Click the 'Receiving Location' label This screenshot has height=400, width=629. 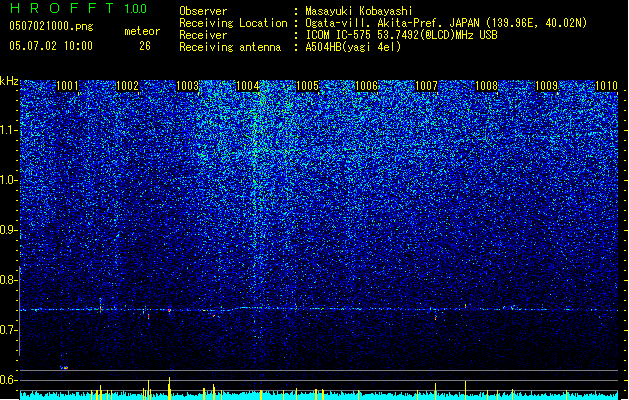[x=233, y=23]
